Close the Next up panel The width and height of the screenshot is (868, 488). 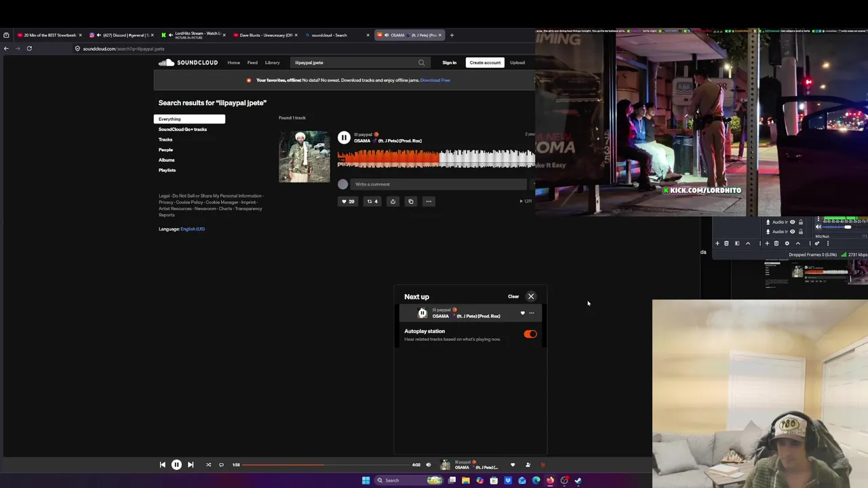coord(531,296)
